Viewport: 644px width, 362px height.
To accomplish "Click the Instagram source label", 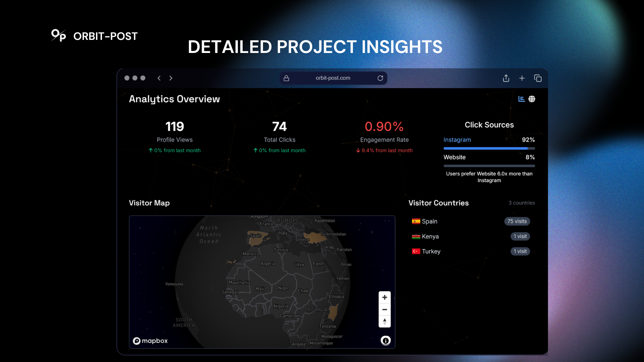I will point(457,140).
